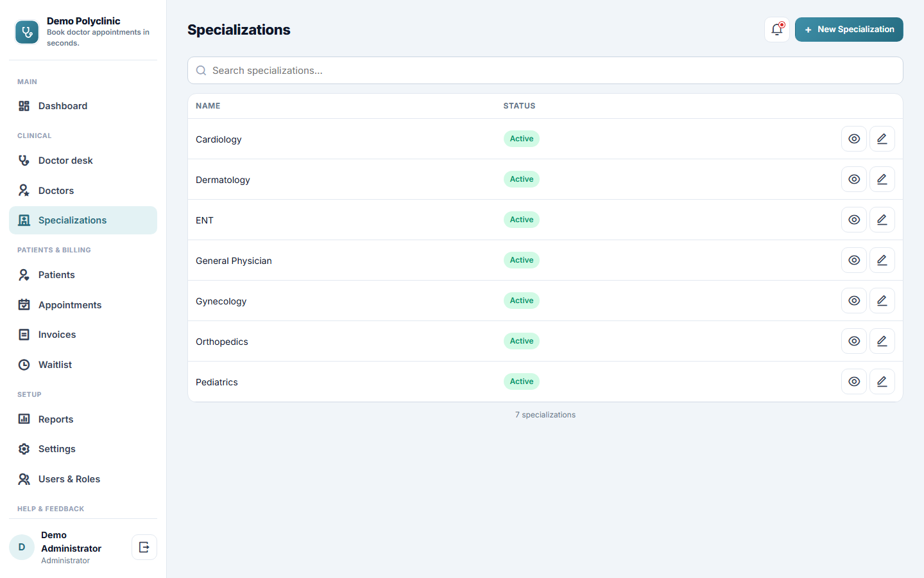Screen dimensions: 924x578
Task: Open the notifications bell
Action: (x=777, y=30)
